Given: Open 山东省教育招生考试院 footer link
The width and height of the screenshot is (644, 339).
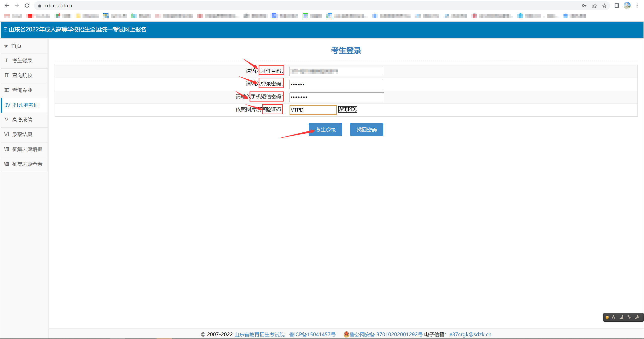Looking at the screenshot, I should (x=259, y=334).
